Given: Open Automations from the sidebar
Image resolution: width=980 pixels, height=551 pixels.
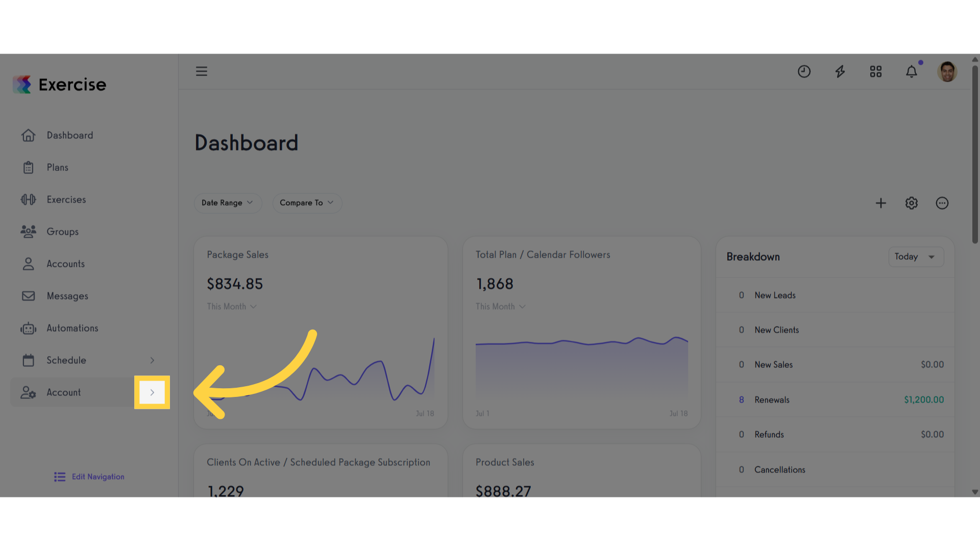Looking at the screenshot, I should (x=72, y=328).
